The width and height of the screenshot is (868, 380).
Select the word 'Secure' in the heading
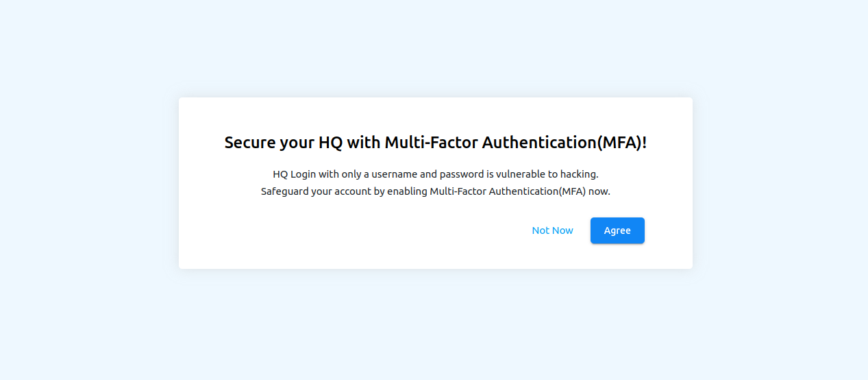pyautogui.click(x=250, y=143)
